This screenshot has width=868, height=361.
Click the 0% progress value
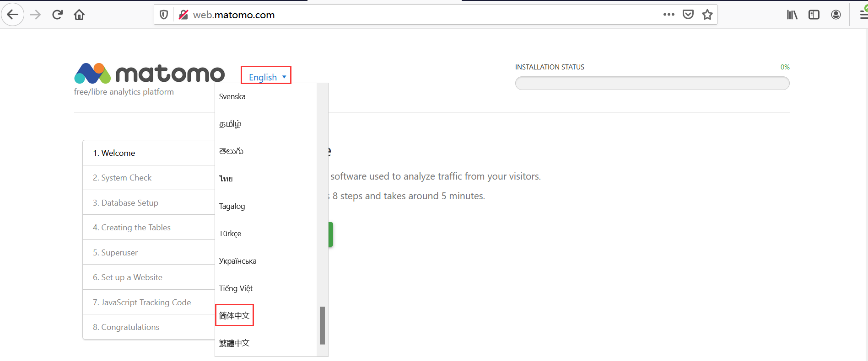[785, 67]
